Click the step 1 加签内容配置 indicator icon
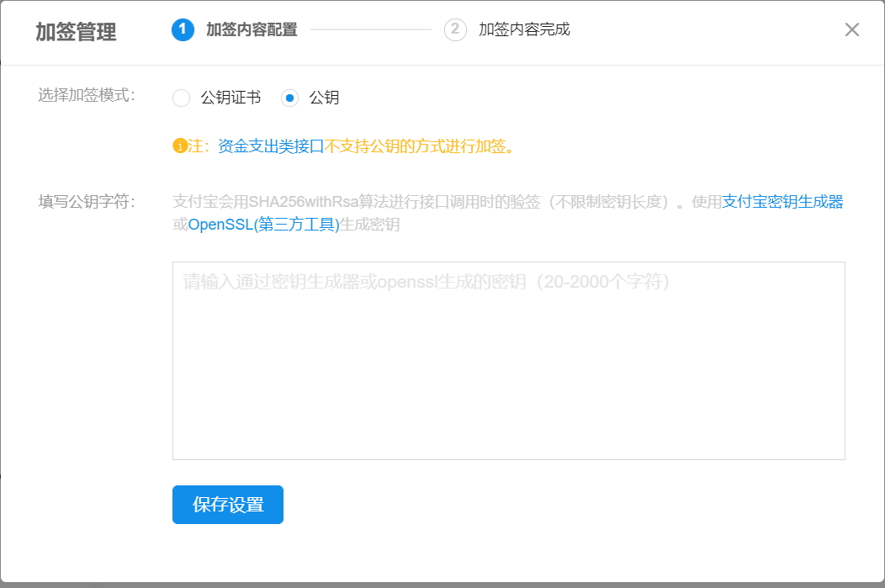The height and width of the screenshot is (588, 885). tap(184, 29)
